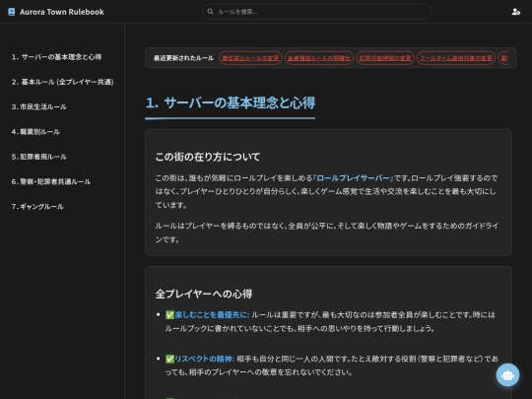This screenshot has width=532, height=399.
Task: Focus the ルールを検索 search field
Action: pos(316,12)
